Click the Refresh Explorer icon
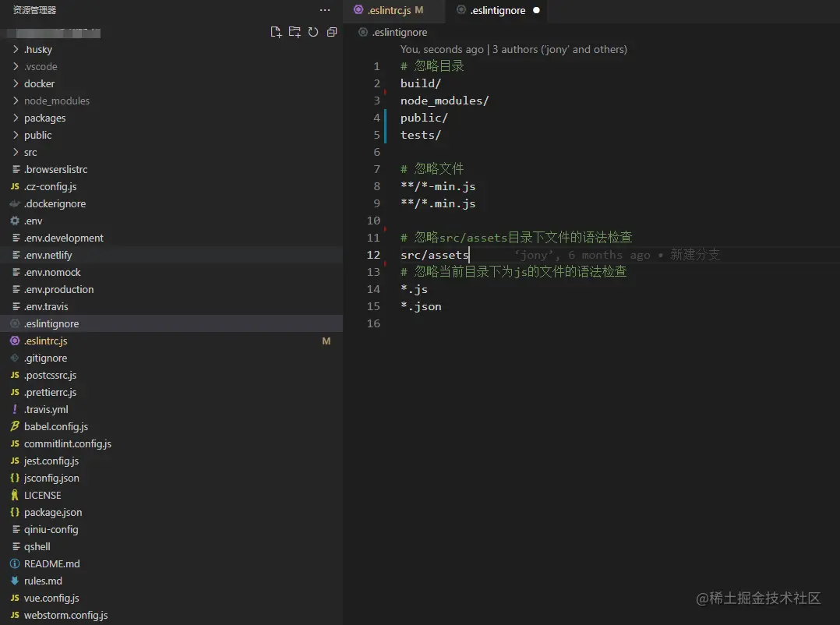Image resolution: width=840 pixels, height=625 pixels. click(313, 32)
